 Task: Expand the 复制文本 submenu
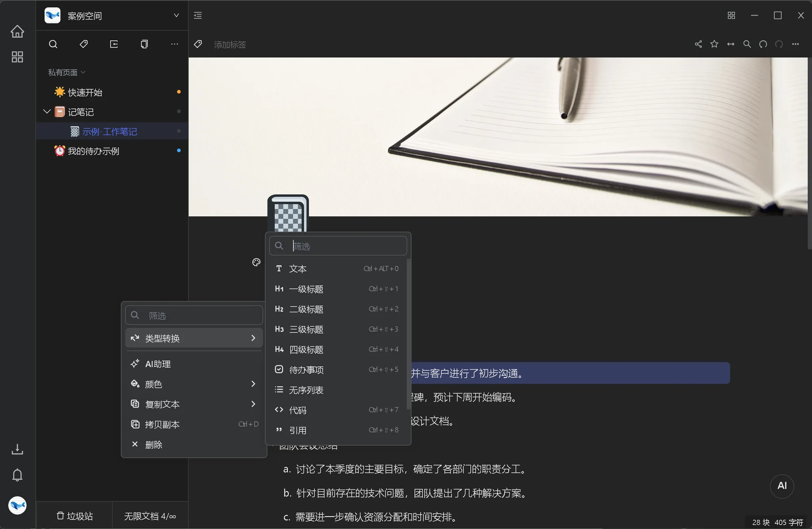click(x=194, y=404)
